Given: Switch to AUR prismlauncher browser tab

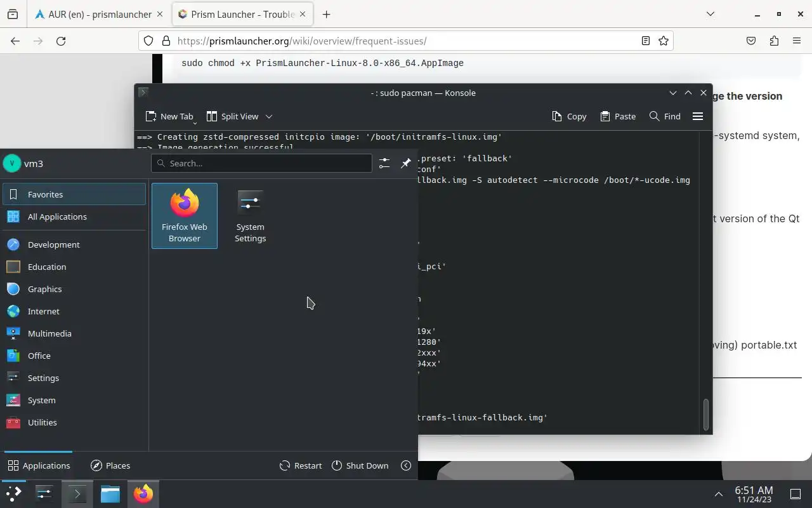Looking at the screenshot, I should [100, 14].
